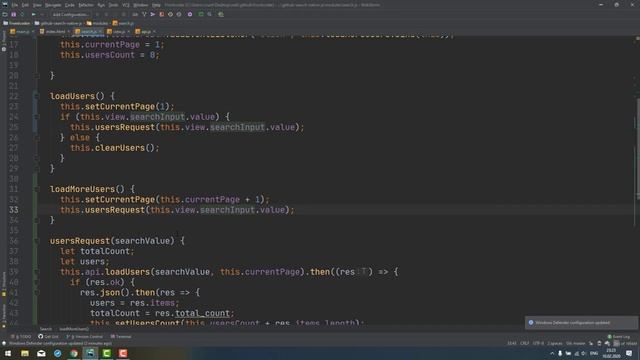Open the Refactor menu
The width and height of the screenshot is (640, 360).
(x=86, y=5)
